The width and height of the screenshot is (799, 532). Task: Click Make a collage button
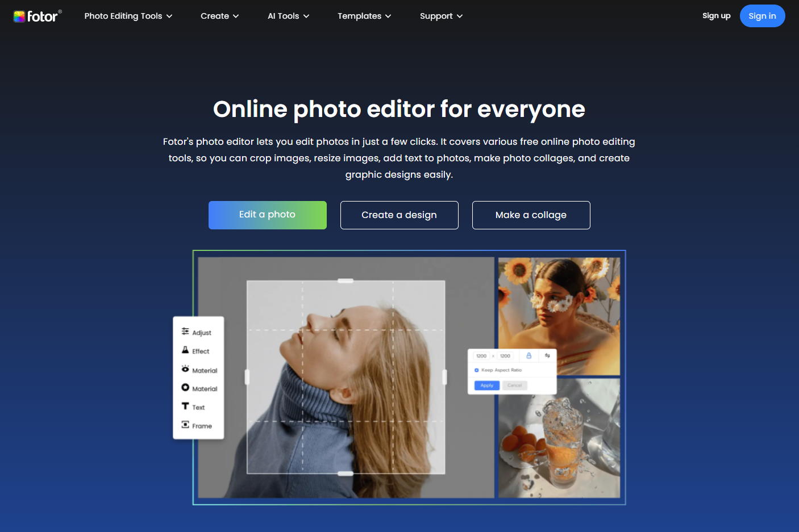click(531, 215)
